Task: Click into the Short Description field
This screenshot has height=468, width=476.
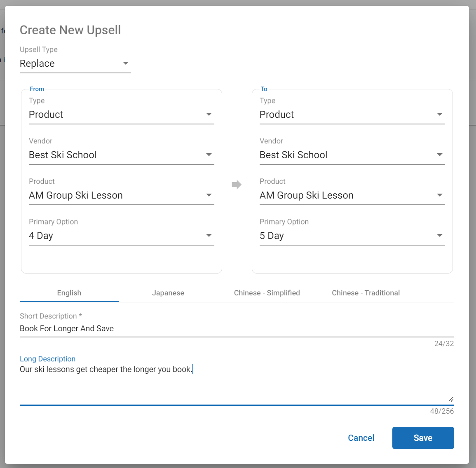Action: (237, 328)
